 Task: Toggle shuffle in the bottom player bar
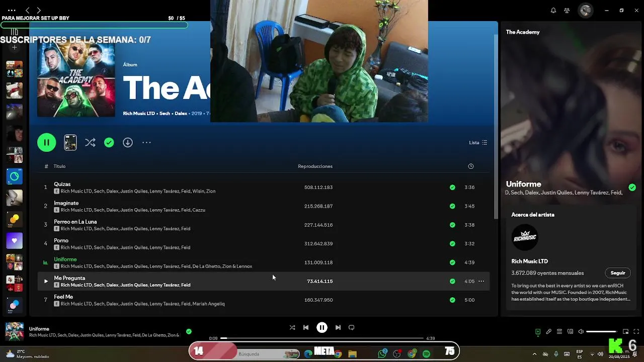tap(292, 327)
